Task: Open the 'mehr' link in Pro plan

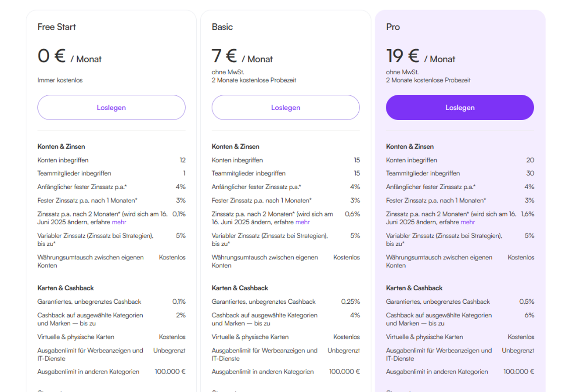Action: [468, 222]
